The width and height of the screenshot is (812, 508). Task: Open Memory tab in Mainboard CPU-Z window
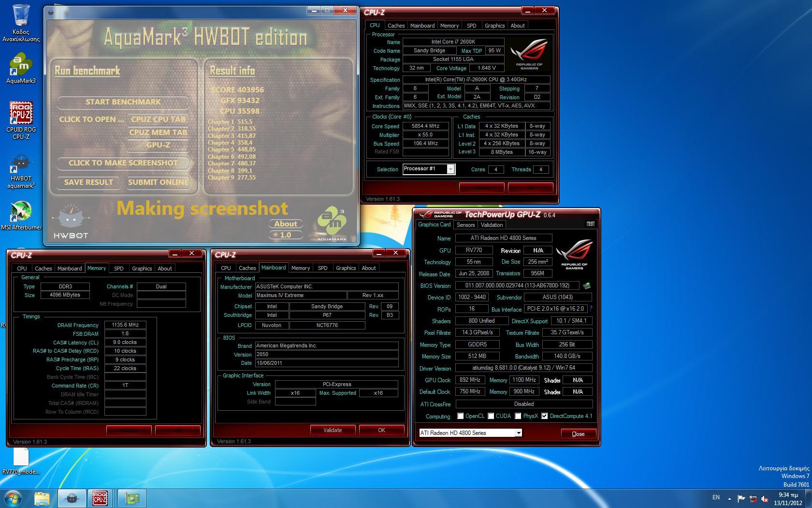(x=301, y=268)
